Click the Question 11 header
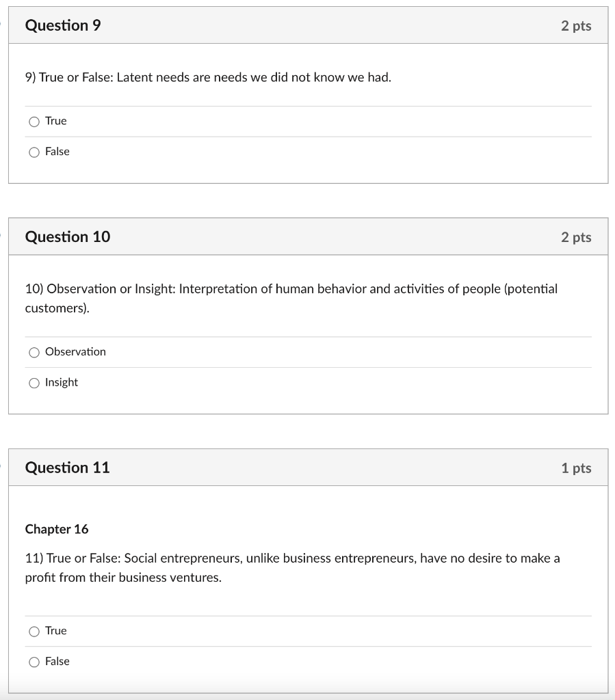Viewport: 615px width, 700px height. point(67,468)
